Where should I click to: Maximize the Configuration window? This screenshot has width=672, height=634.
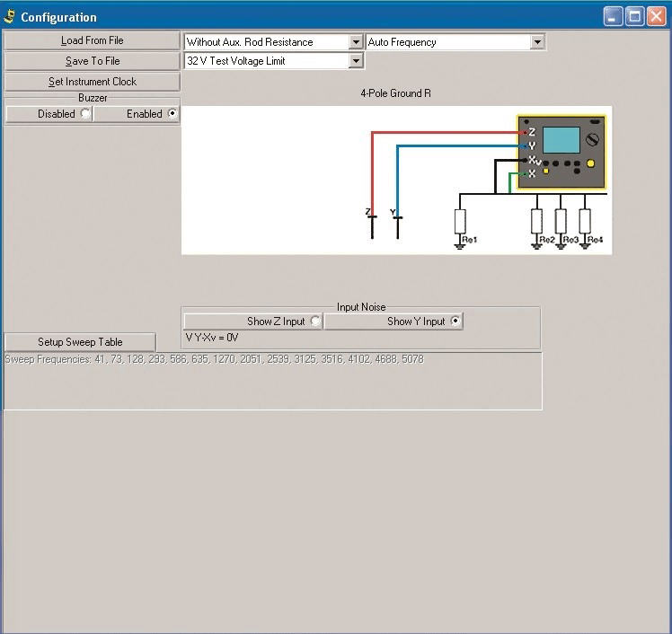(634, 17)
